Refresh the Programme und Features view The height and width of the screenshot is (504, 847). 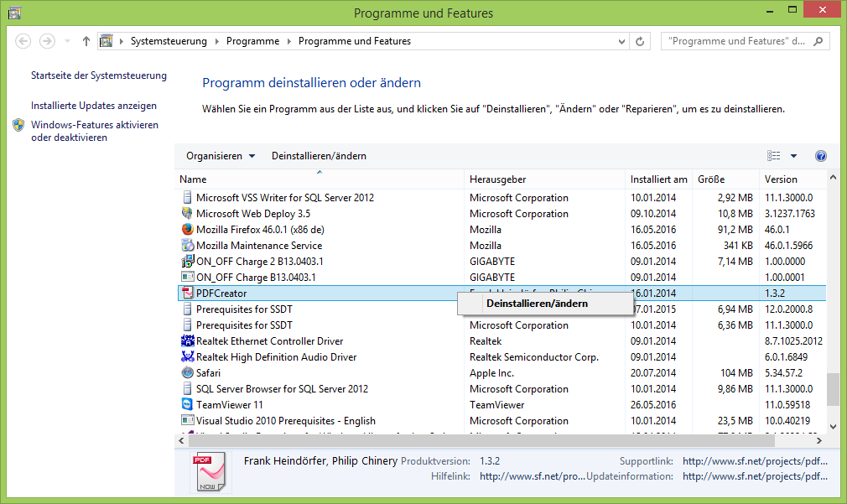pyautogui.click(x=640, y=41)
